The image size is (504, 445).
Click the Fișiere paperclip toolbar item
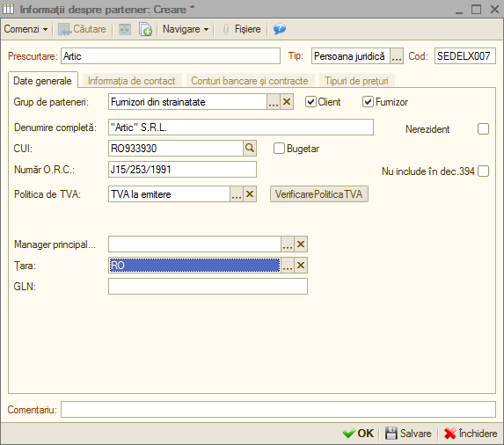click(x=241, y=29)
